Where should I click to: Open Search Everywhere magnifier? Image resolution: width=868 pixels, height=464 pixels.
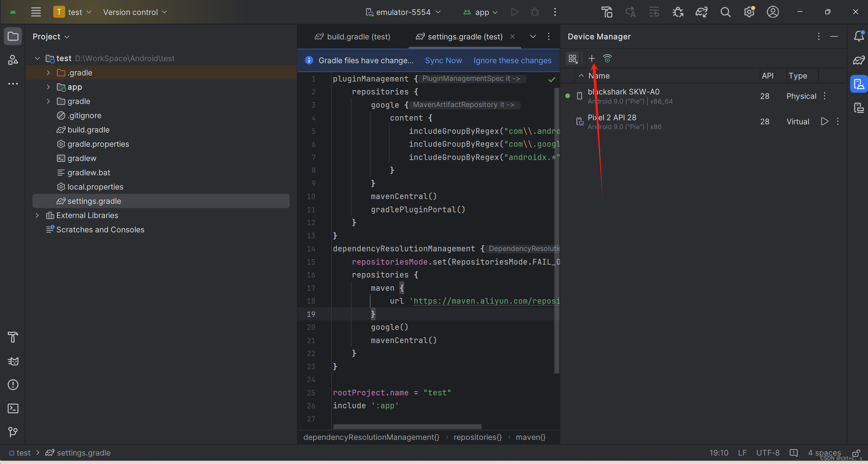tap(725, 12)
